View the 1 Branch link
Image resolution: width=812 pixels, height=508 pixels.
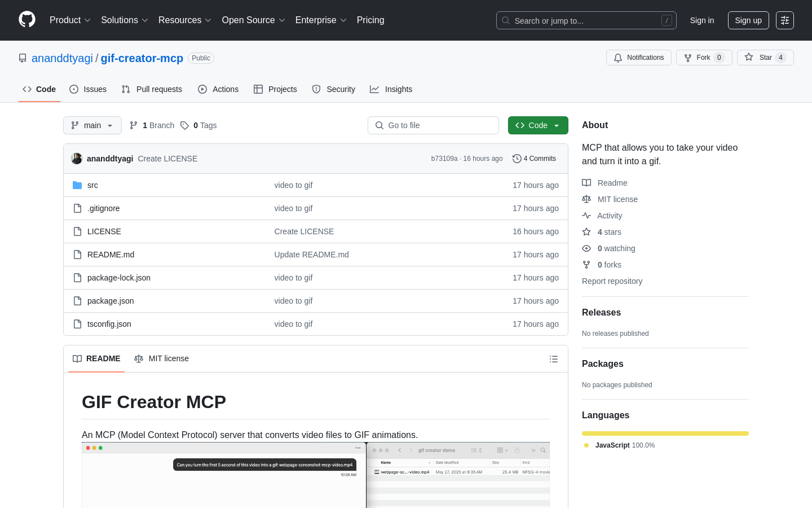click(152, 125)
